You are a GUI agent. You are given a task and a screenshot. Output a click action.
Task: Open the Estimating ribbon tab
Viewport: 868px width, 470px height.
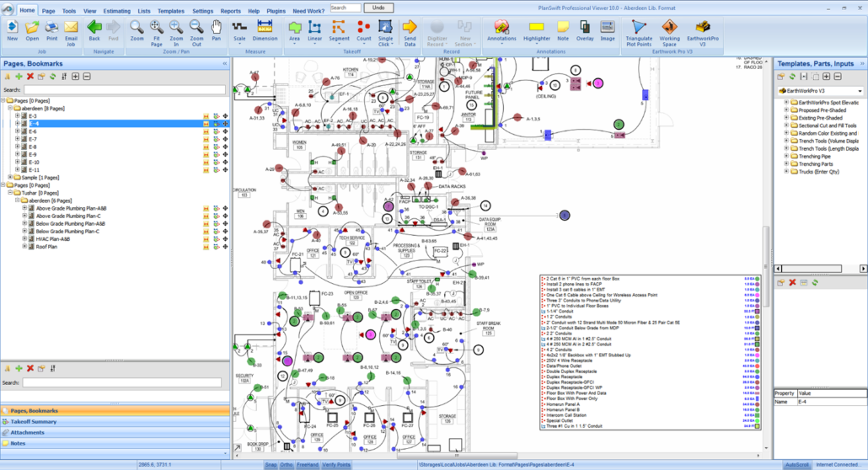point(116,11)
